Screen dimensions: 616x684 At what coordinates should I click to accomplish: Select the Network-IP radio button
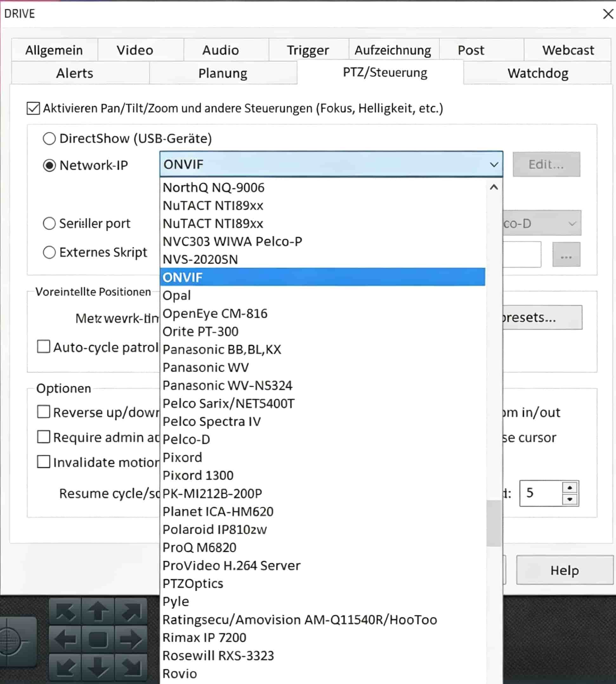49,166
